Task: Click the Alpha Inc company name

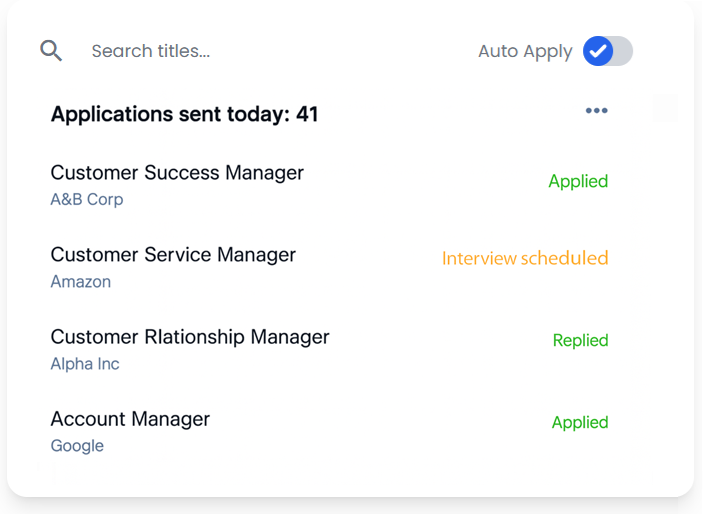Action: click(85, 363)
